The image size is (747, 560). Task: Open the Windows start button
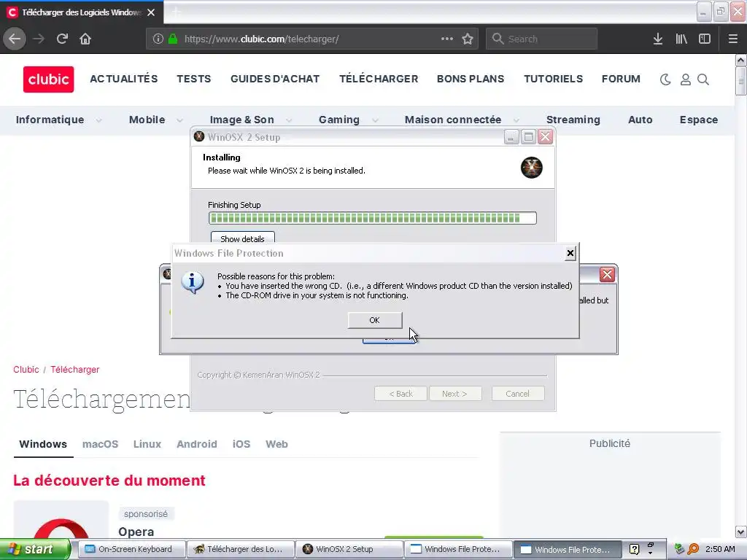[x=35, y=549]
